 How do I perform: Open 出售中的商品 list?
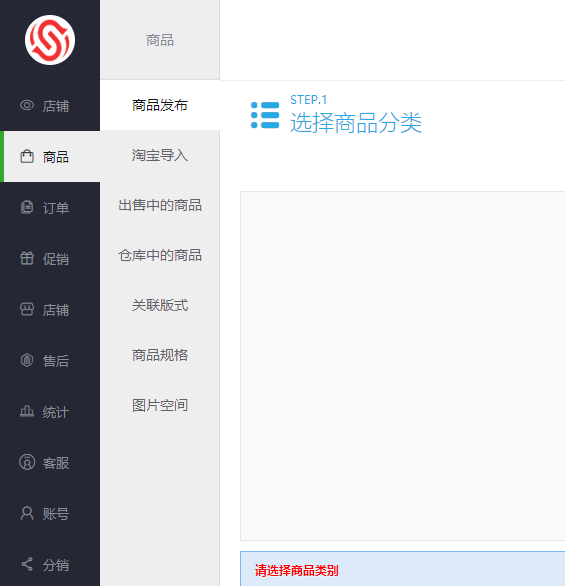point(160,205)
